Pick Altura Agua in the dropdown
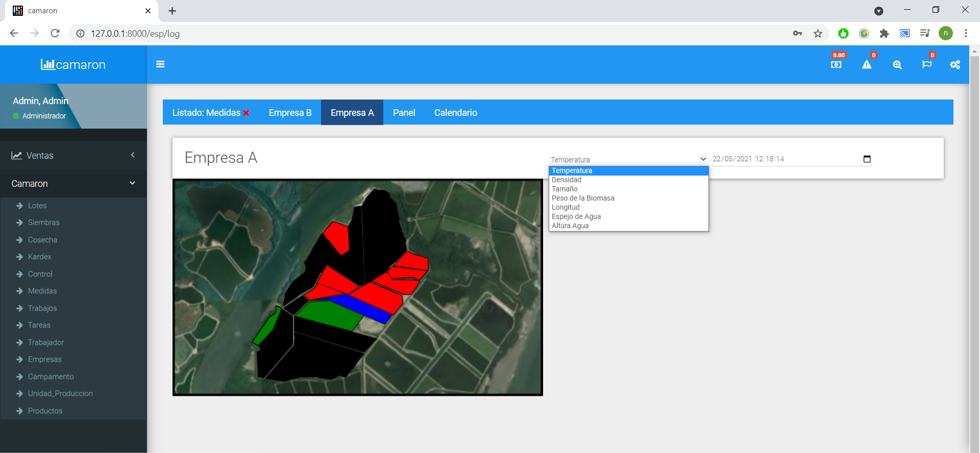Viewport: 980px width, 453px height. (570, 226)
